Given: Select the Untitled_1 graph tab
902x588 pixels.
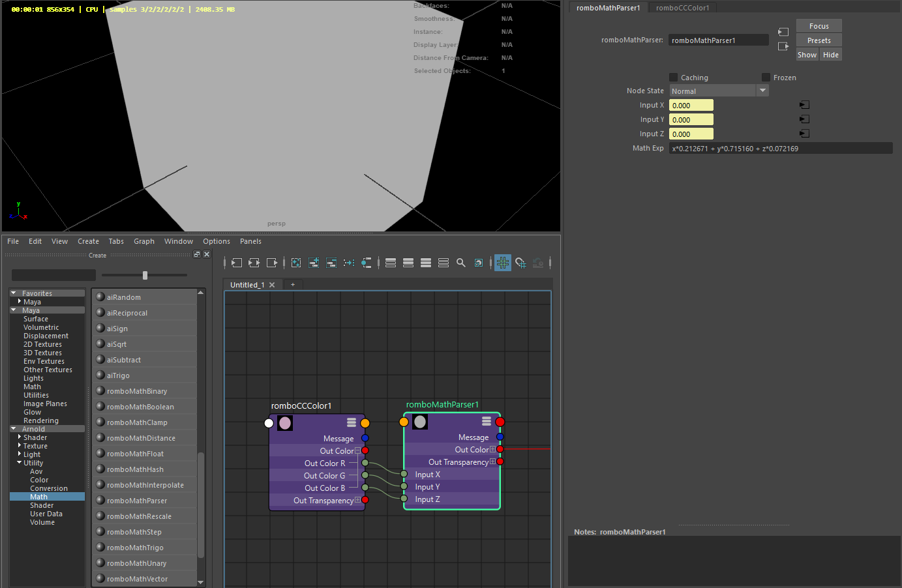Looking at the screenshot, I should click(x=247, y=285).
